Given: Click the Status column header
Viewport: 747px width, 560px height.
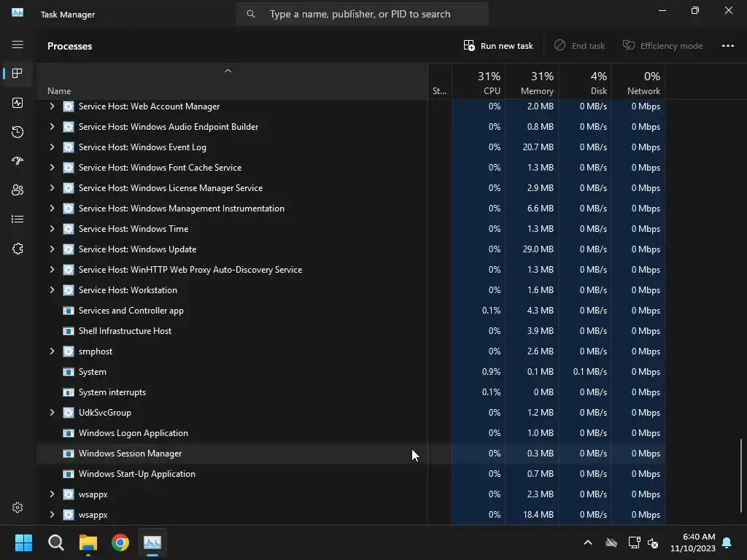Looking at the screenshot, I should 440,83.
